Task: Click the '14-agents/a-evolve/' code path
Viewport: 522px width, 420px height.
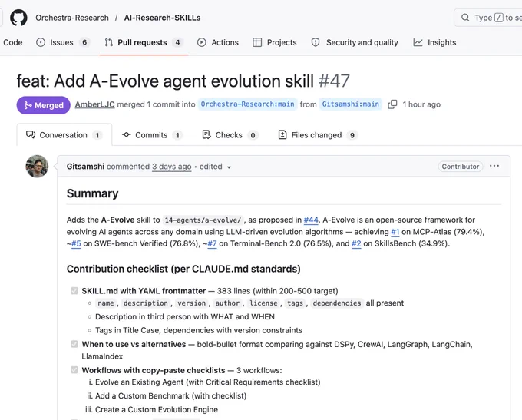Action: tap(203, 220)
